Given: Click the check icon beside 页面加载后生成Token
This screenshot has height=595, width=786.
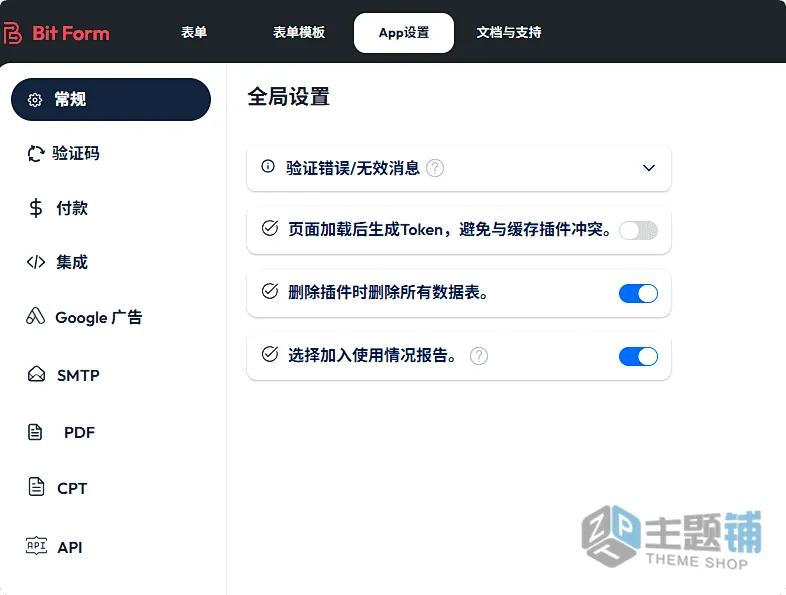Looking at the screenshot, I should coord(270,229).
